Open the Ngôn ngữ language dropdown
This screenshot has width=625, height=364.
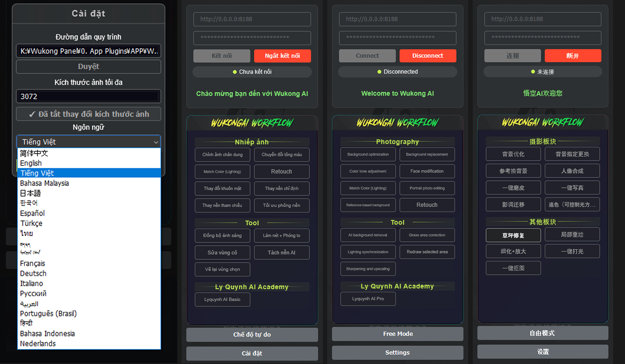tap(89, 142)
